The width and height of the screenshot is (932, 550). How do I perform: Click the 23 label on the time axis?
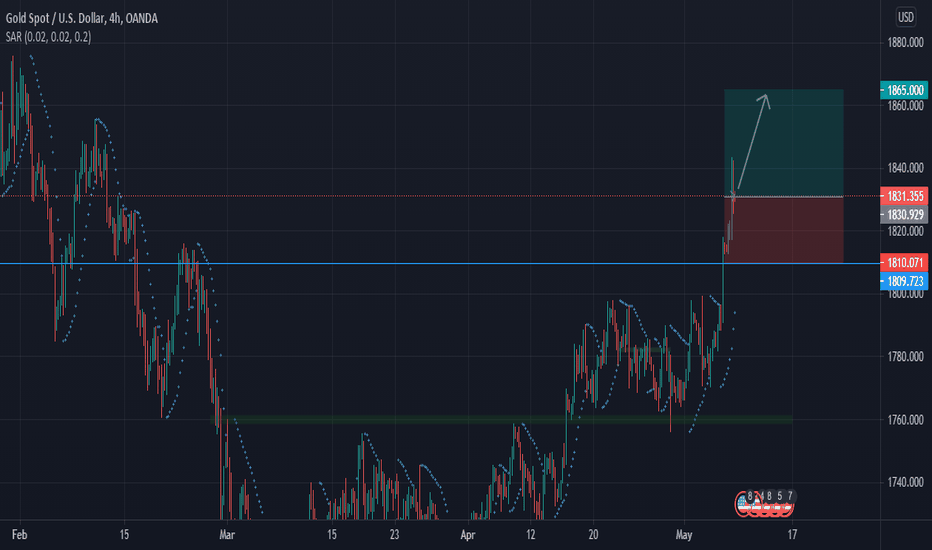[395, 535]
